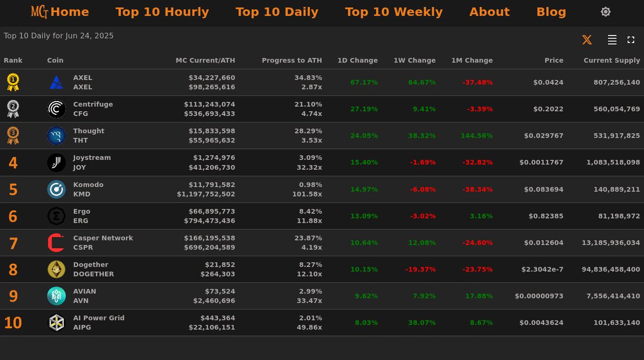Select Casper supply 13,185,936,034

611,243
